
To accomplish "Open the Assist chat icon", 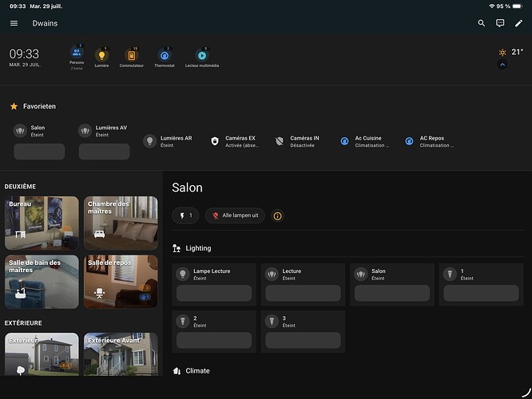I will tap(500, 24).
